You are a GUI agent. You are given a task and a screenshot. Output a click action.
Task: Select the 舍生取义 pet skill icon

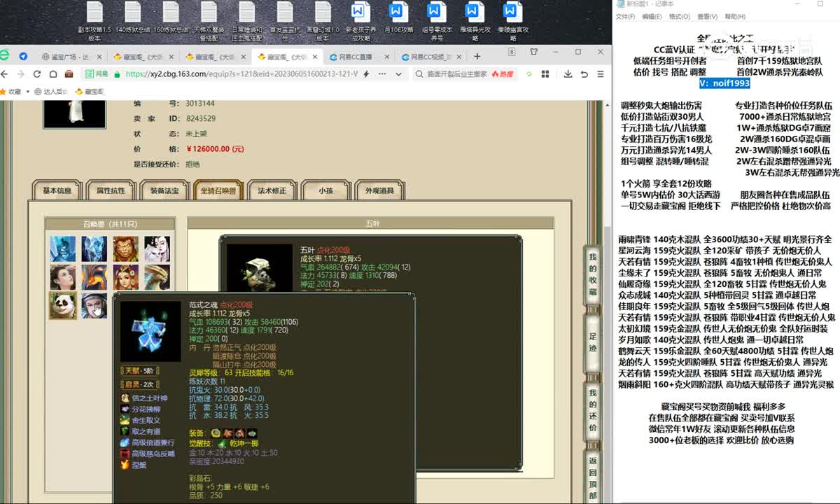125,420
